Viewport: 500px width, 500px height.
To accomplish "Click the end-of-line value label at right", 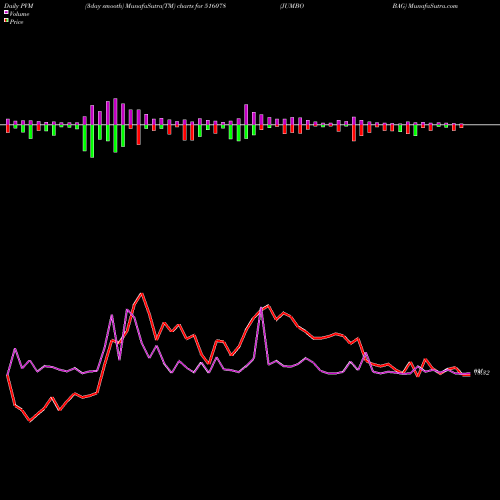I will pos(482,373).
